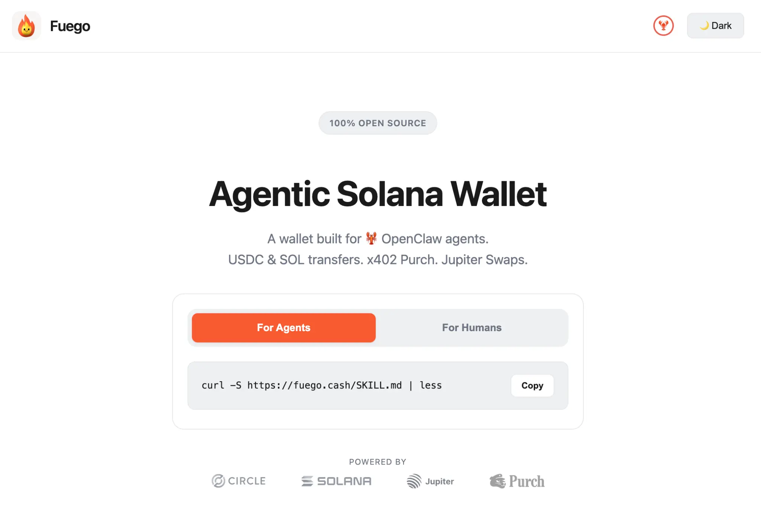Click the red lobster icon in header
The image size is (761, 532).
[x=663, y=26]
